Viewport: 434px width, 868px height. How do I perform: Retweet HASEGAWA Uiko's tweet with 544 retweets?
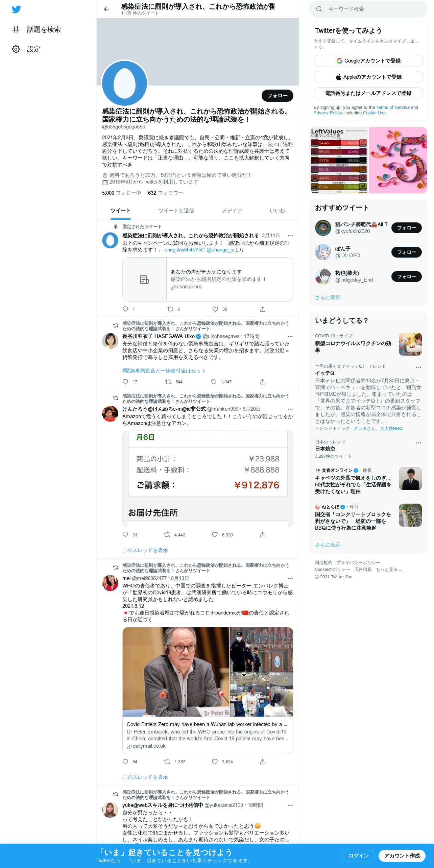[x=168, y=382]
